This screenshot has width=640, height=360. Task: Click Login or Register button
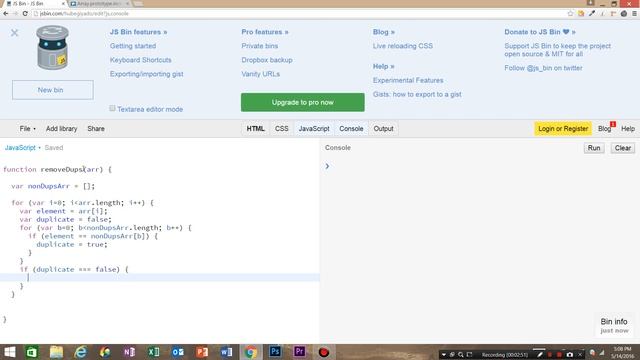coord(563,129)
